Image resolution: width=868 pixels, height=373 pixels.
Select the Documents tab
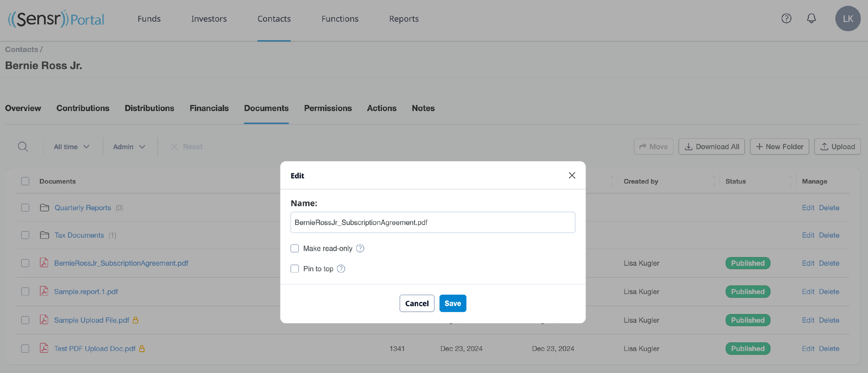point(266,108)
